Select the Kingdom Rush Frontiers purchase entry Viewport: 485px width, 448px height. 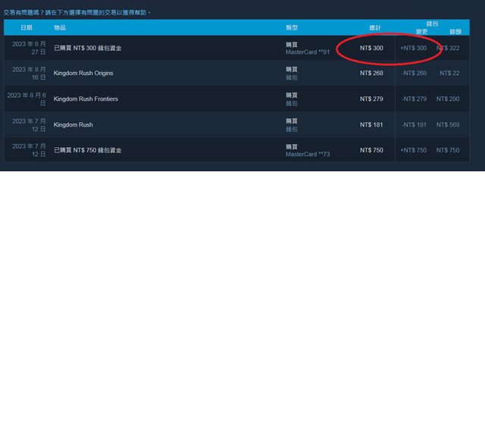tap(86, 99)
